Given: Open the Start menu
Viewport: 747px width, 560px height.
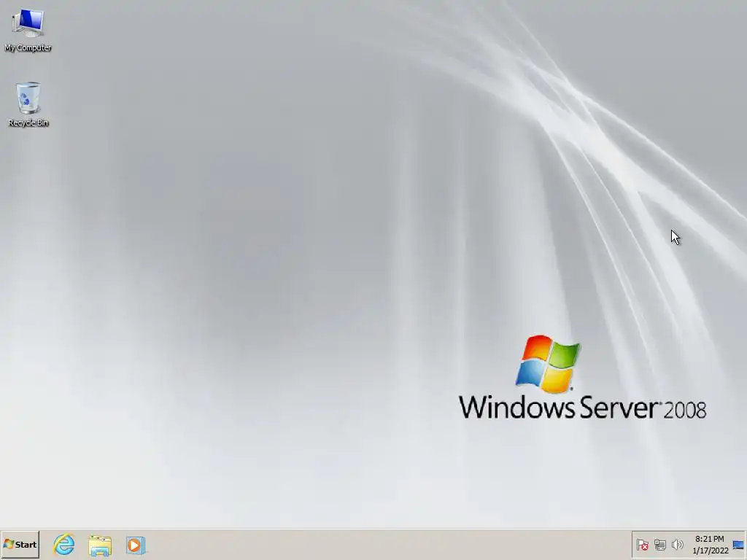Looking at the screenshot, I should pos(20,544).
